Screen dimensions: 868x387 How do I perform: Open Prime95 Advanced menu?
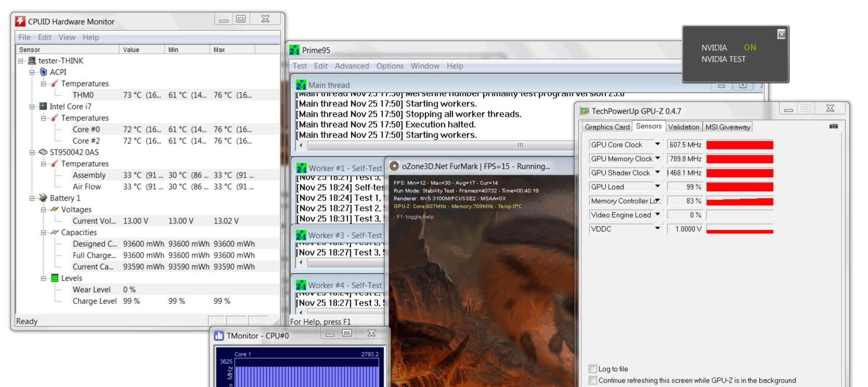point(352,66)
